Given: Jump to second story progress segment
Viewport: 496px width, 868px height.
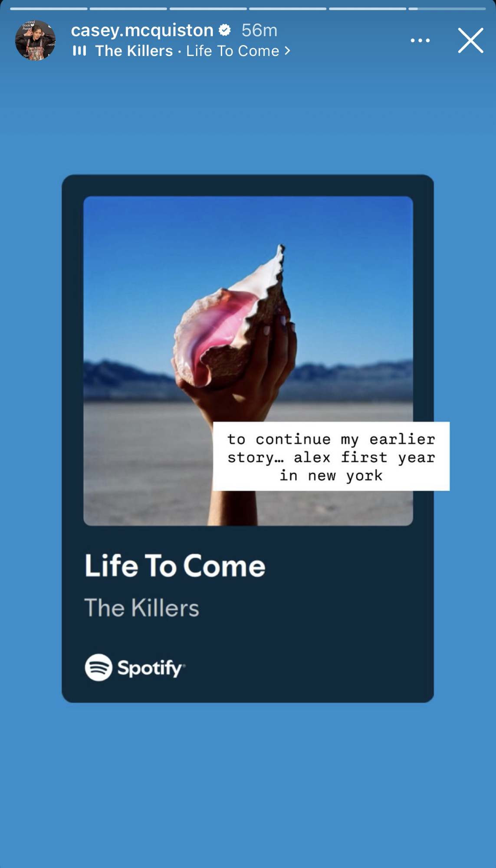Looking at the screenshot, I should [x=128, y=9].
